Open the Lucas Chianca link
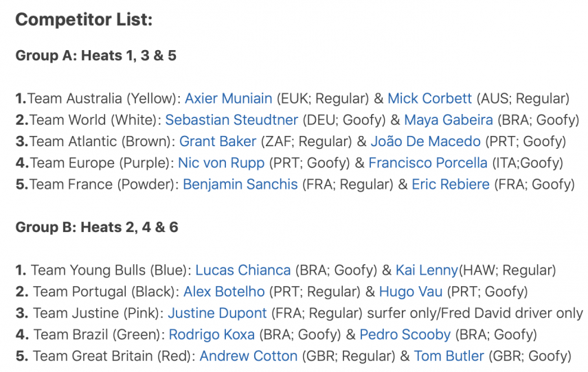The height and width of the screenshot is (372, 588). click(x=243, y=270)
